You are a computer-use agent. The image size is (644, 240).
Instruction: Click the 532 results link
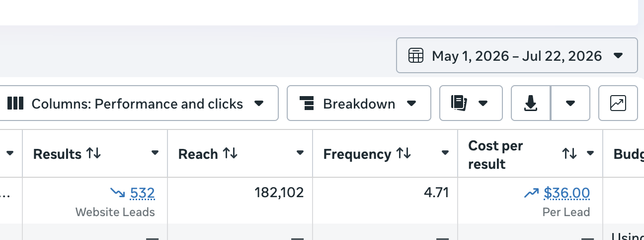pyautogui.click(x=143, y=193)
